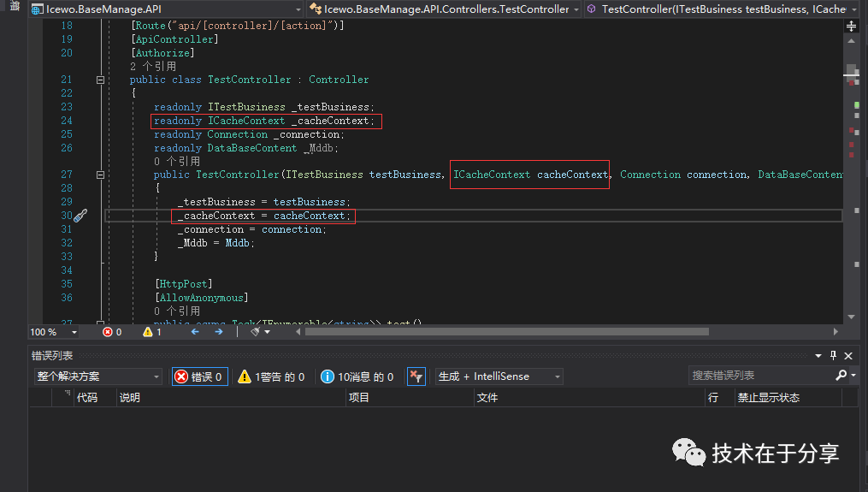Click line number 24 in gutter
Image resolution: width=868 pixels, height=492 pixels.
click(67, 121)
